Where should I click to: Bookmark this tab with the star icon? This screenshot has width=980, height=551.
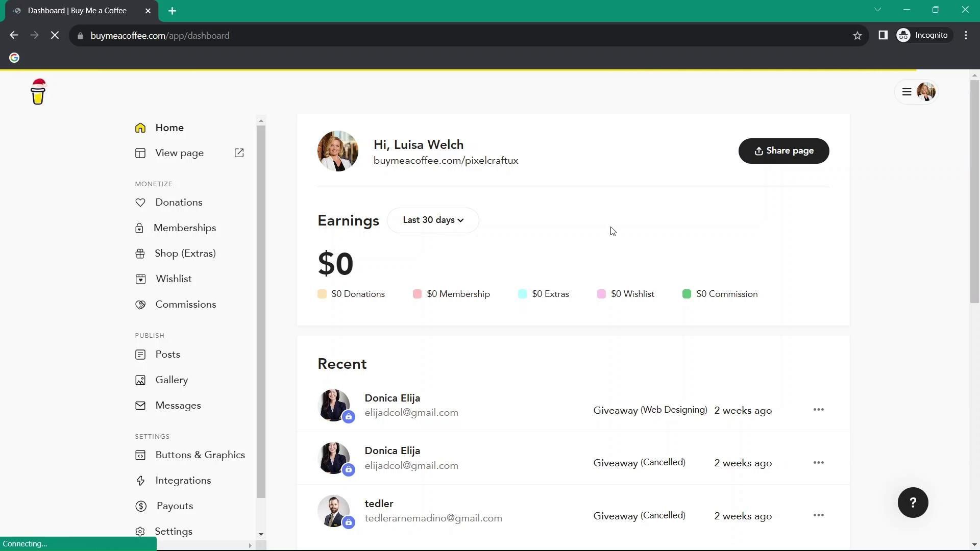[857, 36]
